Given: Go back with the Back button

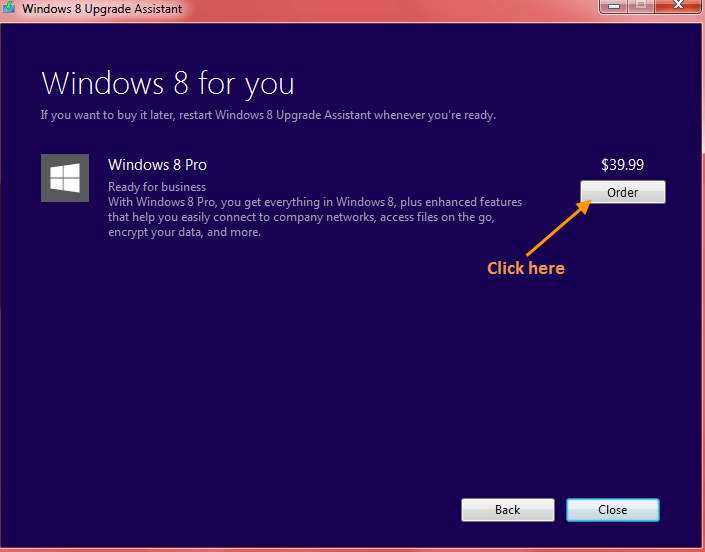Looking at the screenshot, I should pyautogui.click(x=508, y=510).
